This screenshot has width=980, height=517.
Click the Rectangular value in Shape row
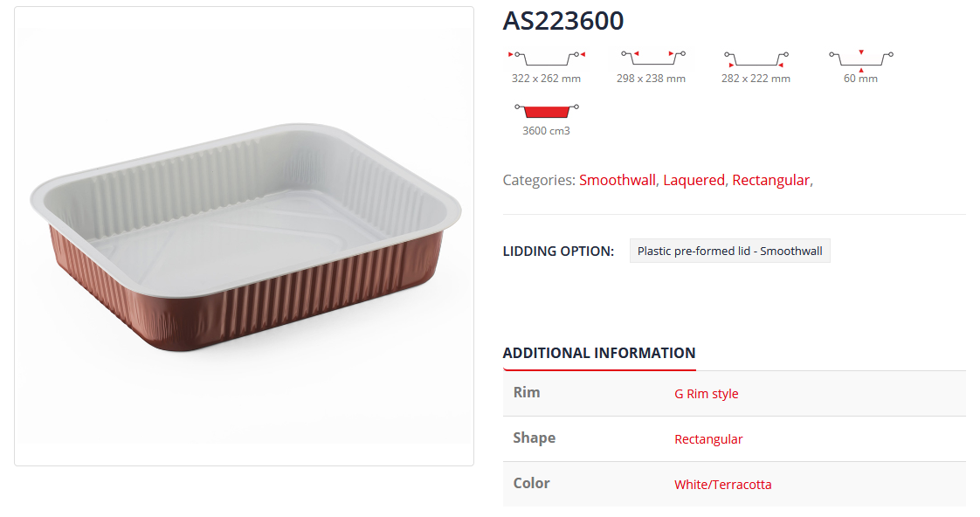coord(708,439)
